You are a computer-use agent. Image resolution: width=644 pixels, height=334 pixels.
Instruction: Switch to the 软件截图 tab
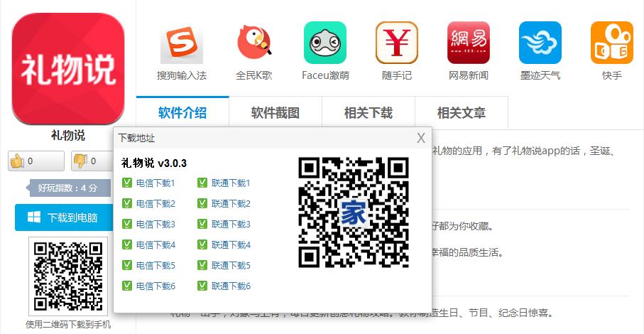275,113
